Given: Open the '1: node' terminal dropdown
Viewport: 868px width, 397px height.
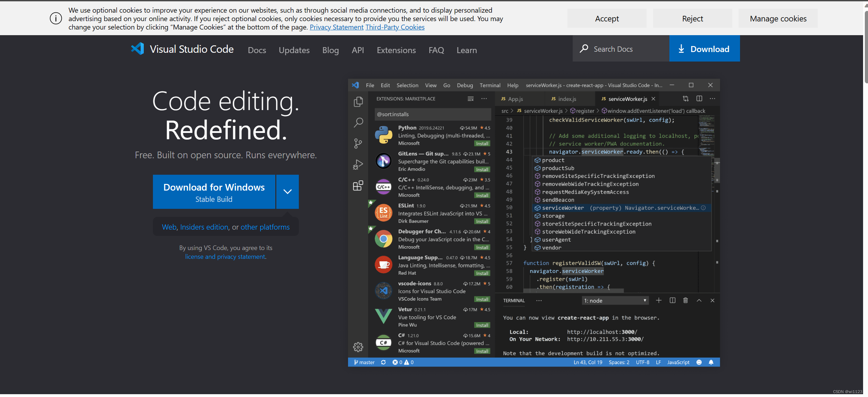Looking at the screenshot, I should coord(615,301).
